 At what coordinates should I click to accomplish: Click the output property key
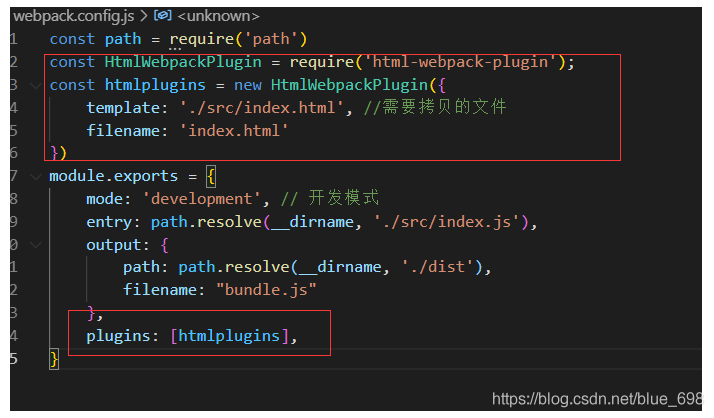click(x=113, y=245)
